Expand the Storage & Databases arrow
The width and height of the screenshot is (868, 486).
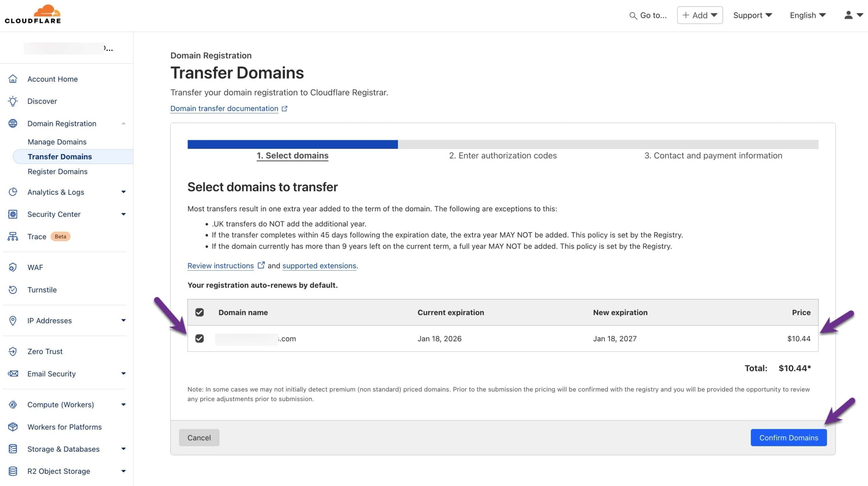(x=123, y=449)
